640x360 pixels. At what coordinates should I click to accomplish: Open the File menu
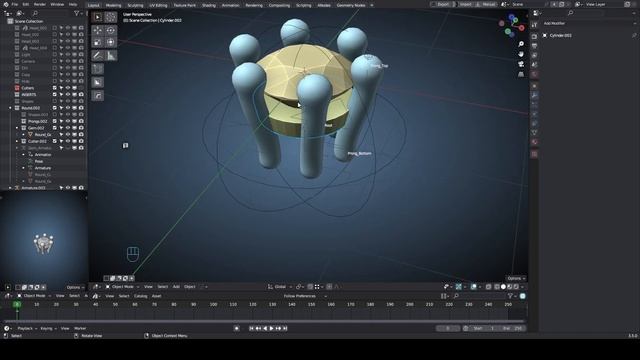point(15,4)
